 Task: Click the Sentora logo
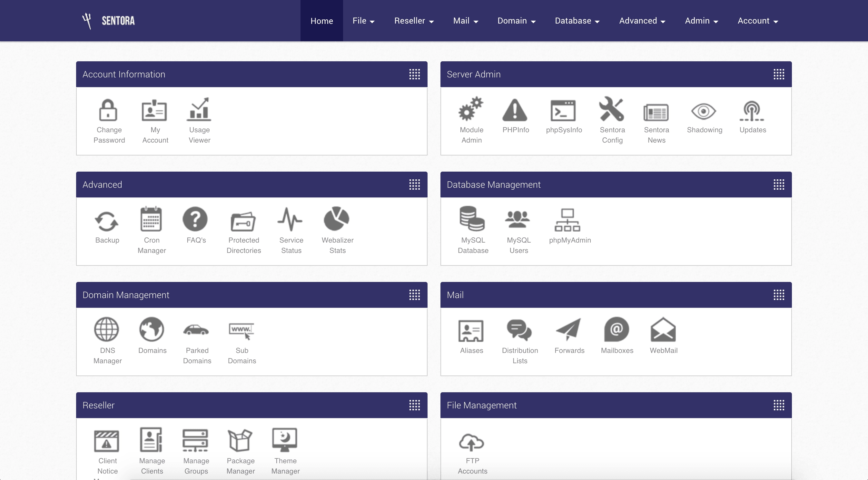point(108,21)
